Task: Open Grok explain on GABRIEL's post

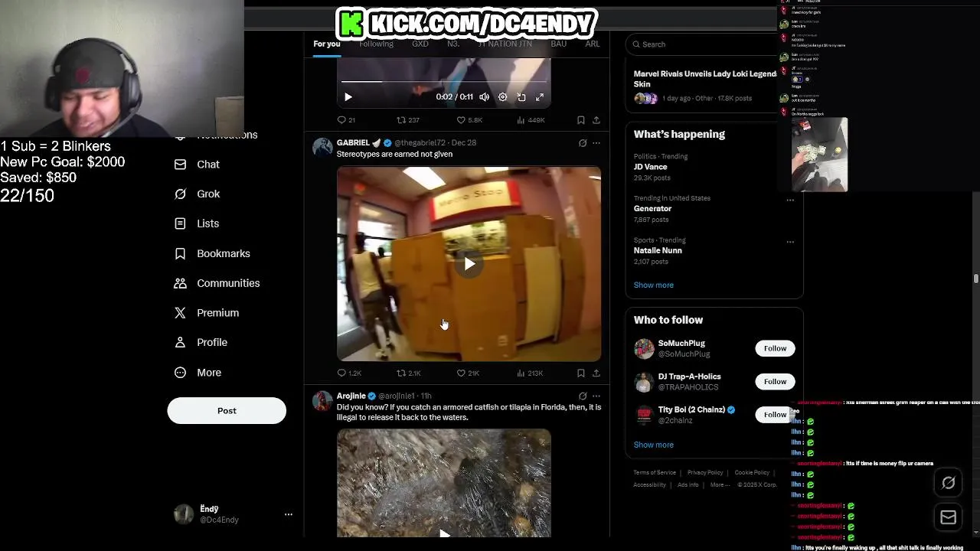Action: (583, 143)
